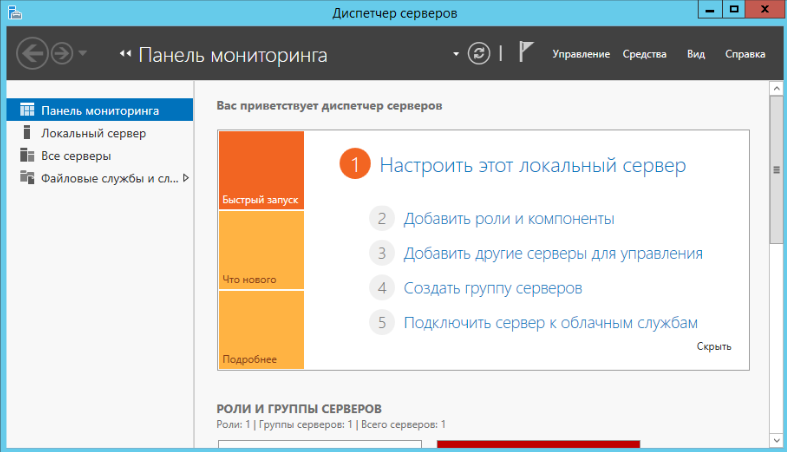Select the Что нового tile
This screenshot has height=452, width=787.
point(261,250)
